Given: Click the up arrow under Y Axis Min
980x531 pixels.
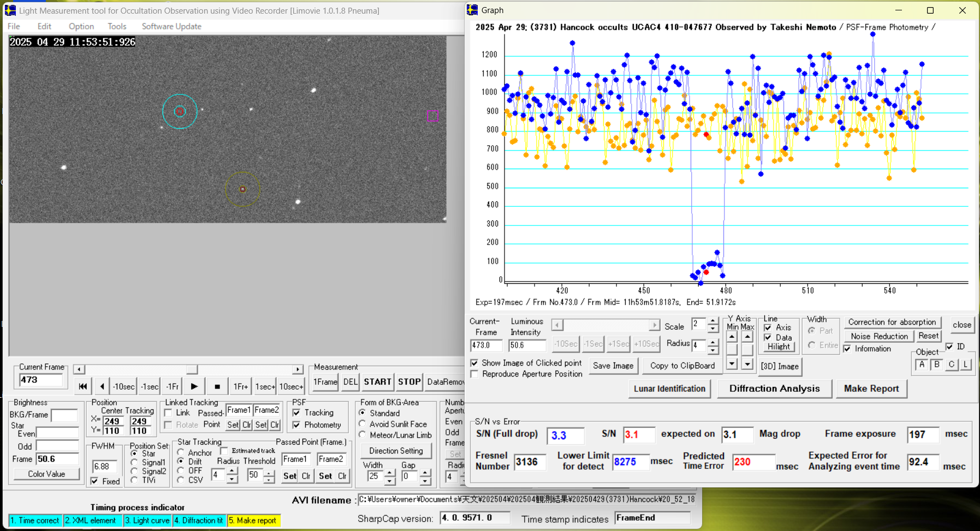Looking at the screenshot, I should click(732, 337).
